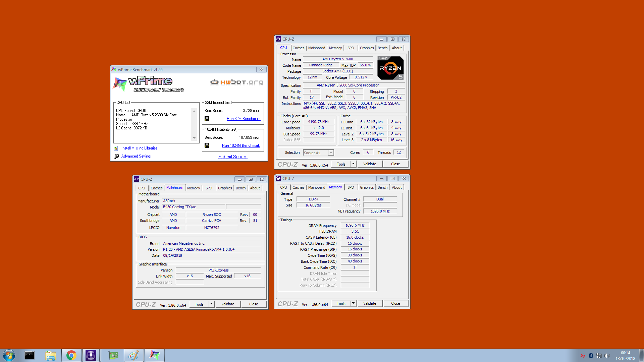Click the Core Speed value 4190.78 MHz
Image resolution: width=644 pixels, height=362 pixels.
(x=319, y=122)
